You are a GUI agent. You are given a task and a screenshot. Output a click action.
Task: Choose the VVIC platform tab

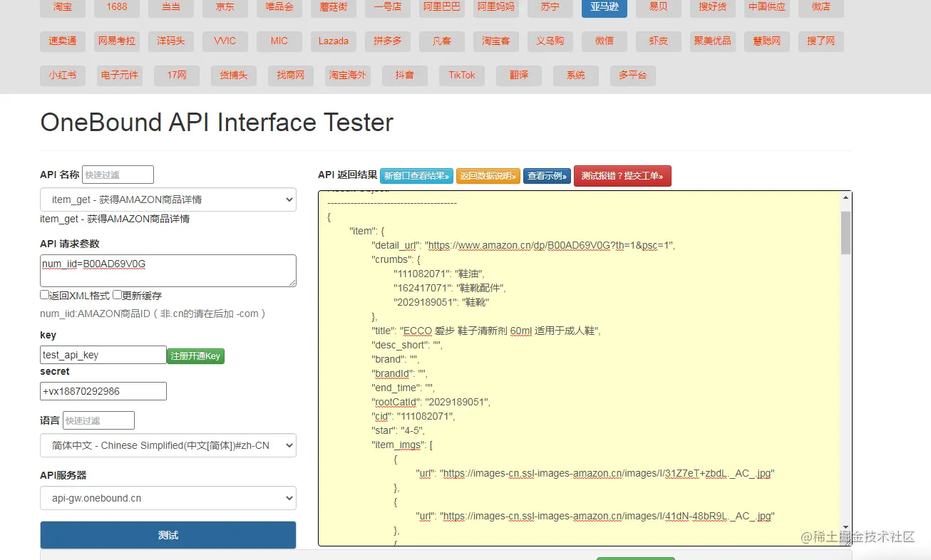(x=225, y=41)
